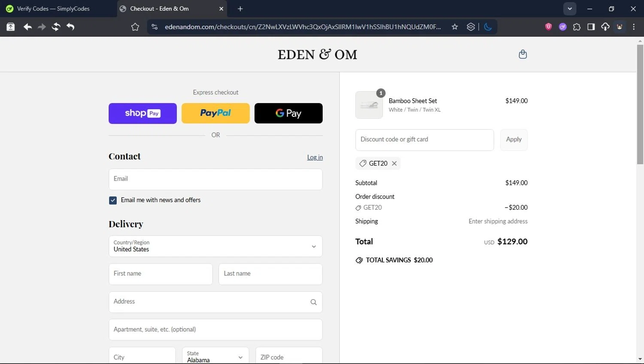Image resolution: width=644 pixels, height=364 pixels.
Task: Click the page vertical scrollbar thumb
Action: [640, 104]
